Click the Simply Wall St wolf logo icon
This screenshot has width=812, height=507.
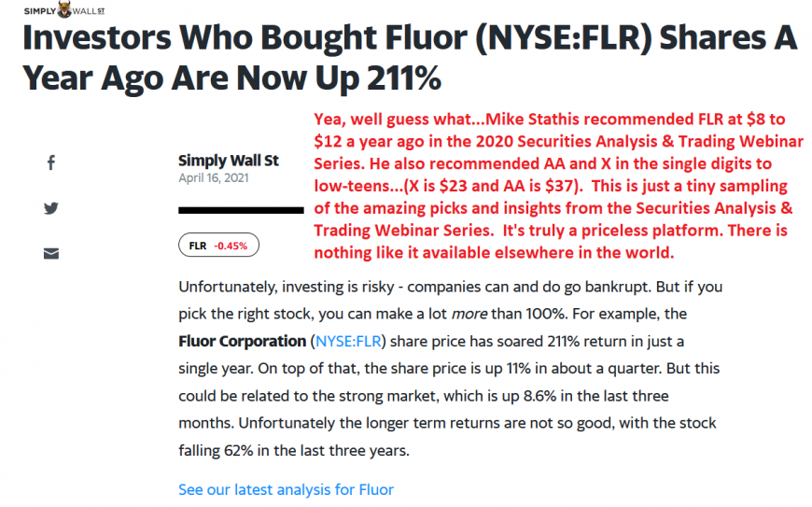point(64,10)
